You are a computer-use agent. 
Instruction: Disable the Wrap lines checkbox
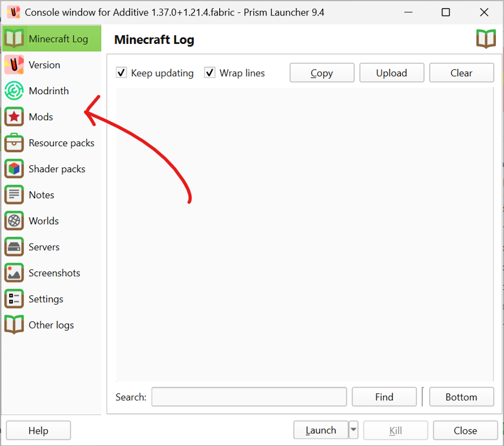[210, 73]
